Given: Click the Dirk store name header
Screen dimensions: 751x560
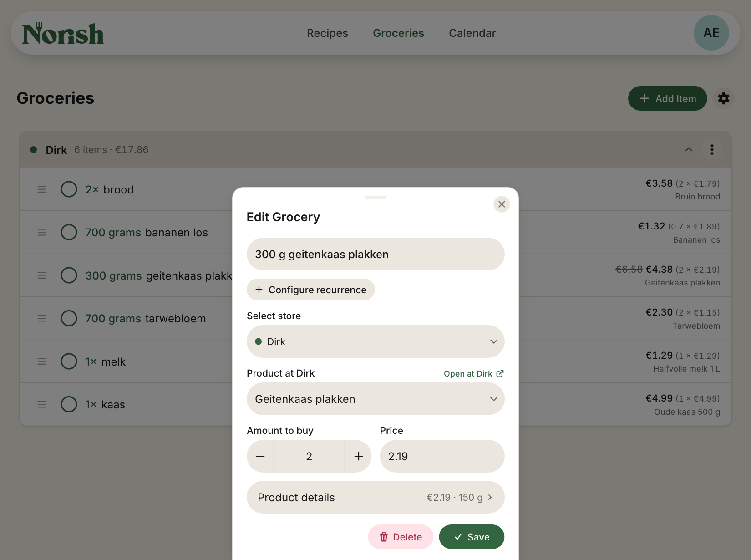Looking at the screenshot, I should click(56, 150).
